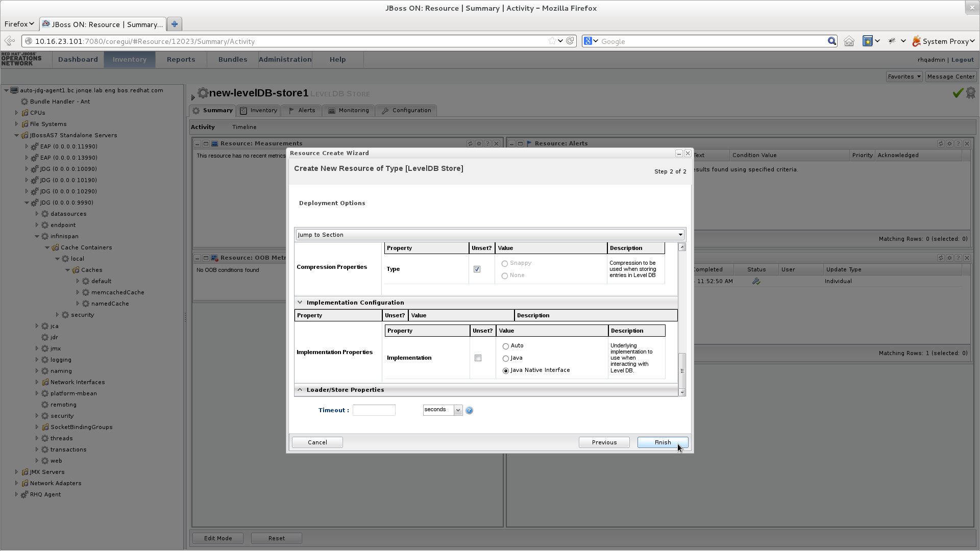Switch to the Monitoring tab
The height and width of the screenshot is (551, 980).
click(353, 110)
